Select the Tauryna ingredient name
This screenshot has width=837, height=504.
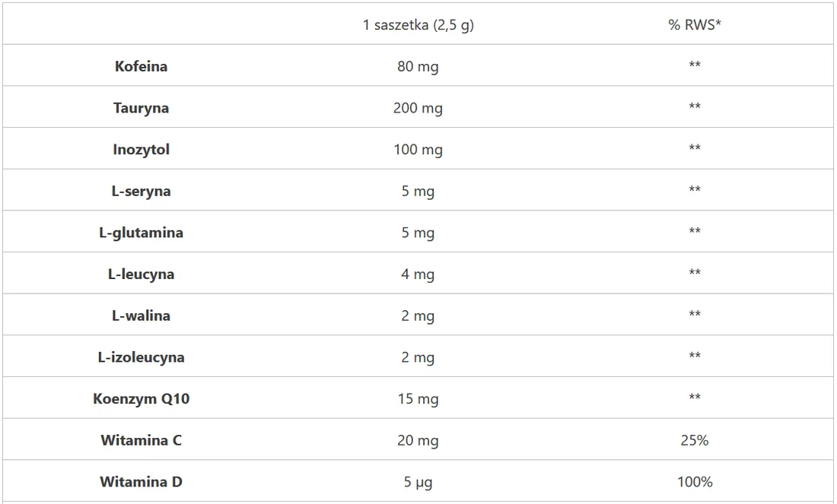[x=141, y=108]
